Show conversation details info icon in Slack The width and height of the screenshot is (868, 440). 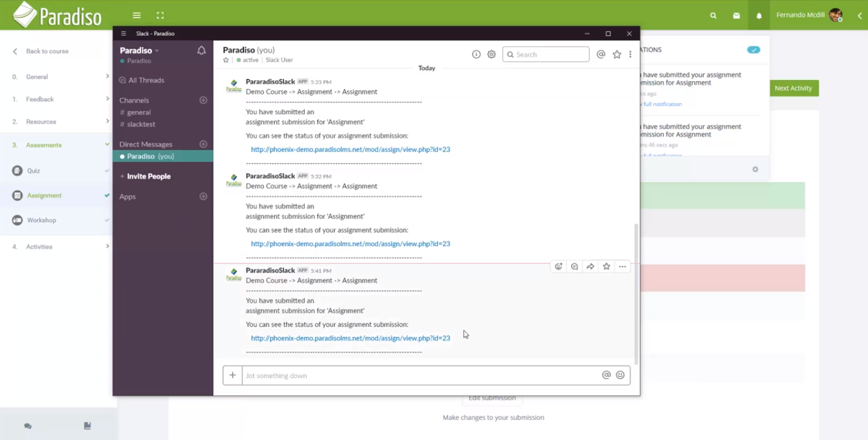(476, 55)
